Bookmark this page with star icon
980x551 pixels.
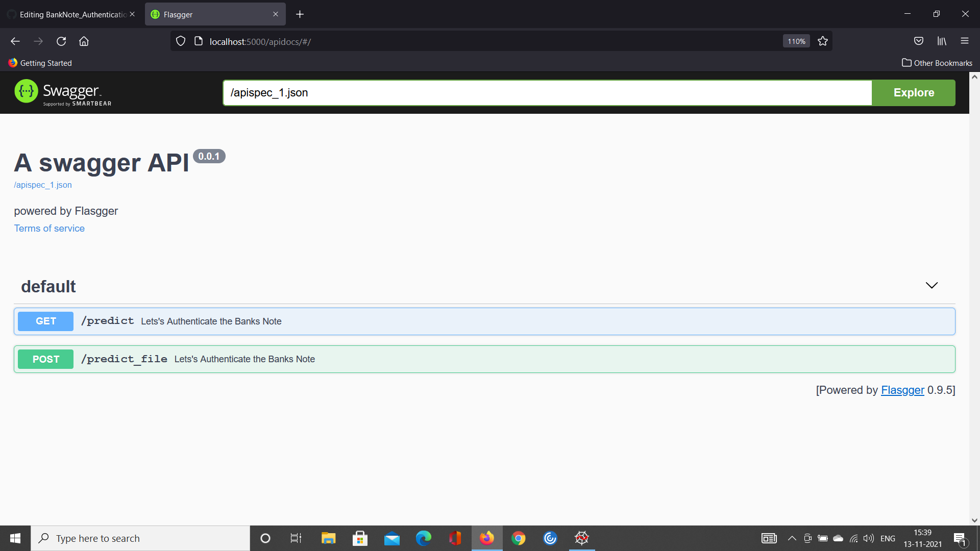pyautogui.click(x=822, y=41)
